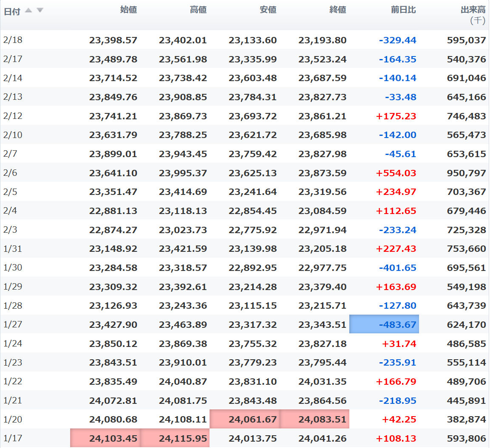Viewport: 490px width, 448px height.
Task: Click the 終値 column header
Action: pos(337,10)
